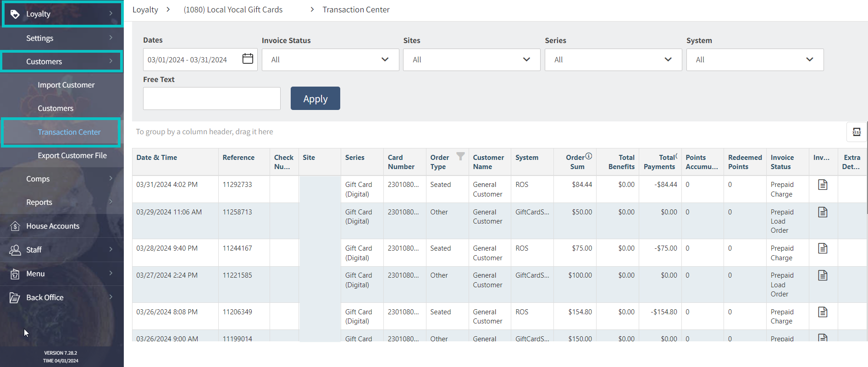Expand the Series filter dropdown

coord(613,60)
